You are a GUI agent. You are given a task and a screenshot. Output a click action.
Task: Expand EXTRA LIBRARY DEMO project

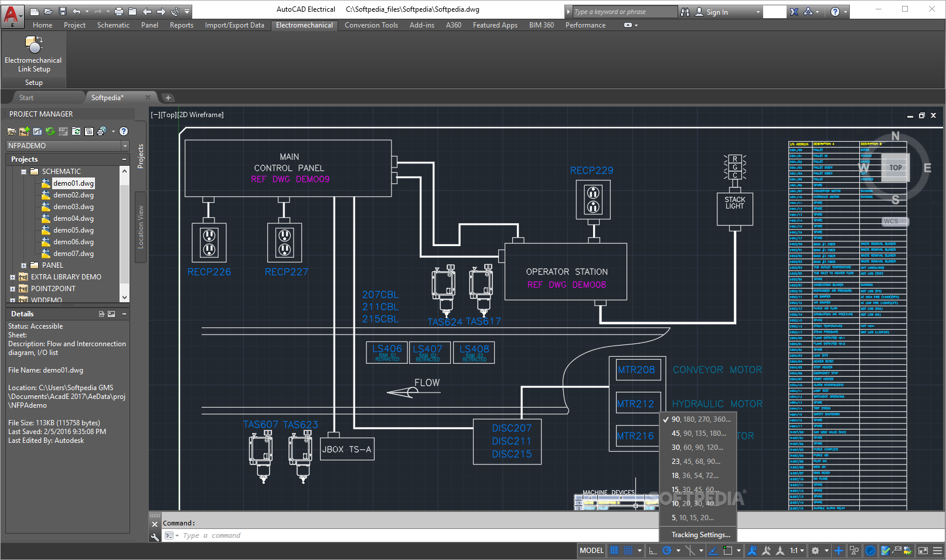[12, 277]
